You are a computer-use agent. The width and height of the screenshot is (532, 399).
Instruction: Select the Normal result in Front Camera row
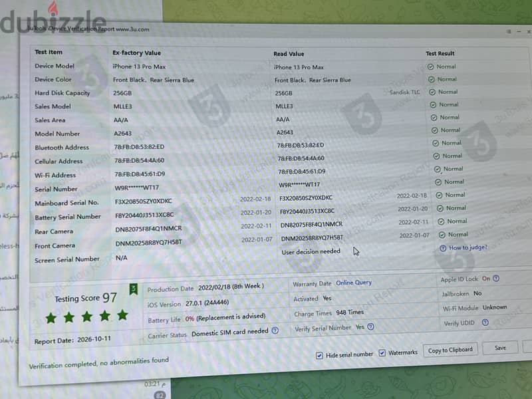458,235
